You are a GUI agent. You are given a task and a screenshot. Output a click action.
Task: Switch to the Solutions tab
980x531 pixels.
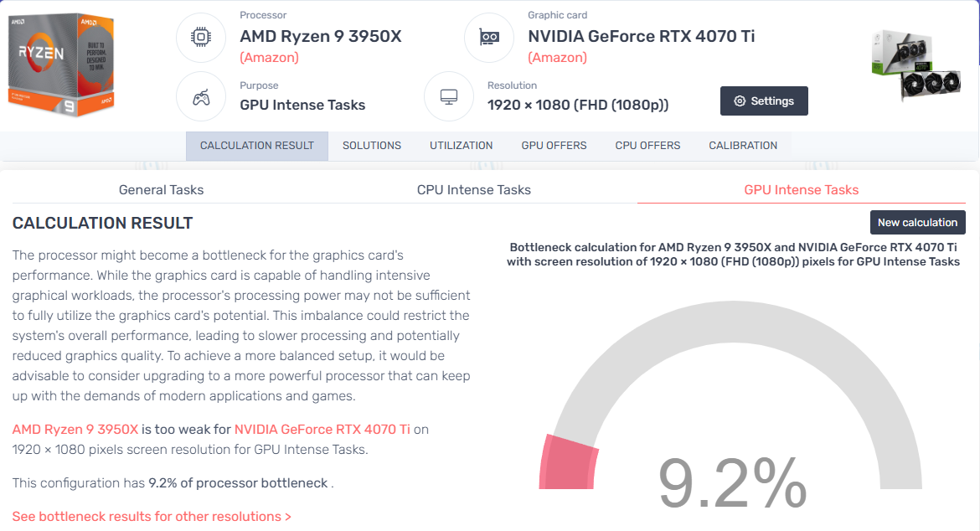[x=372, y=146]
